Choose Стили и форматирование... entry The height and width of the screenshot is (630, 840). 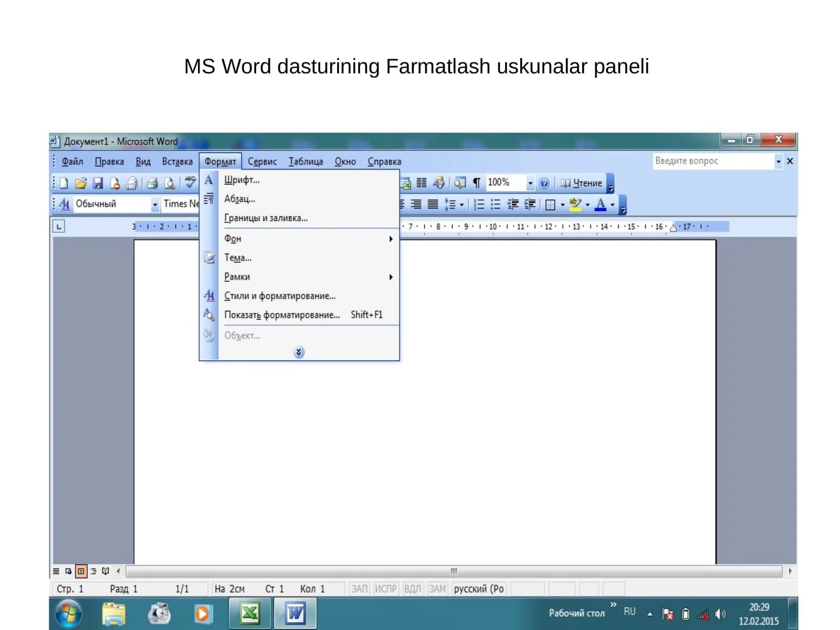pyautogui.click(x=299, y=296)
